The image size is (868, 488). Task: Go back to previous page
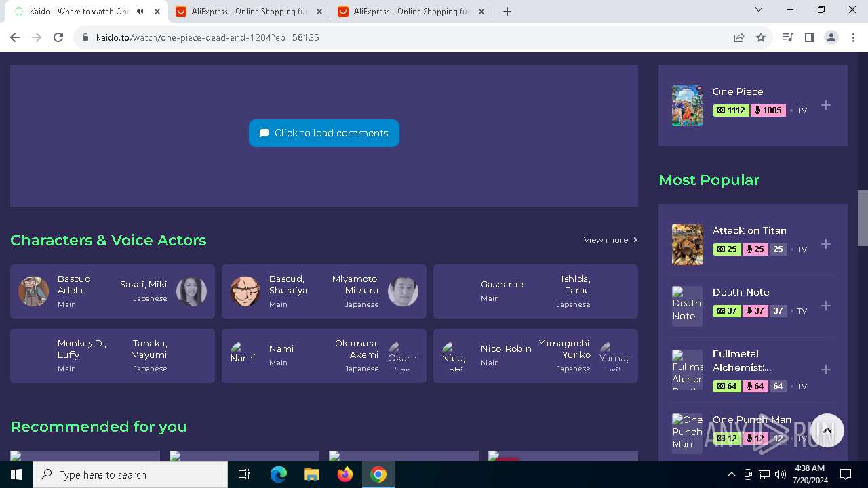15,37
